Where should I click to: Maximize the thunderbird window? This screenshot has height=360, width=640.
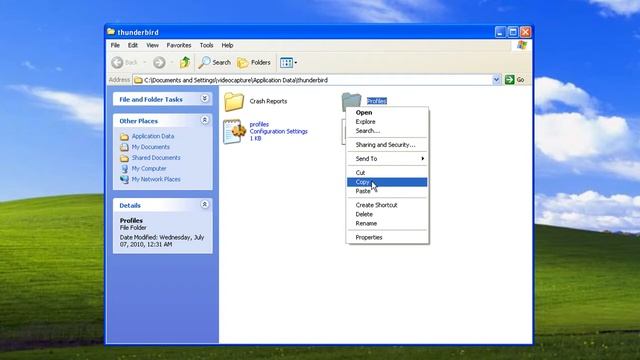513,32
